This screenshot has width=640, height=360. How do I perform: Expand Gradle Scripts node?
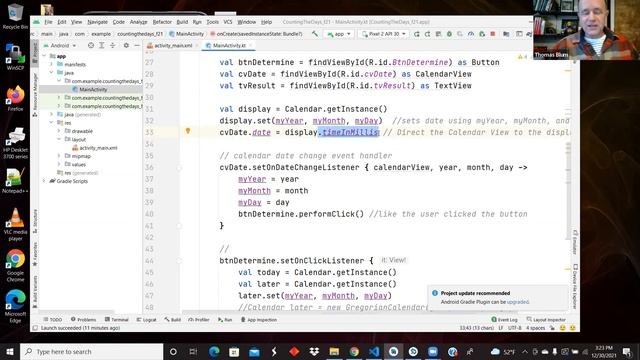pyautogui.click(x=44, y=181)
